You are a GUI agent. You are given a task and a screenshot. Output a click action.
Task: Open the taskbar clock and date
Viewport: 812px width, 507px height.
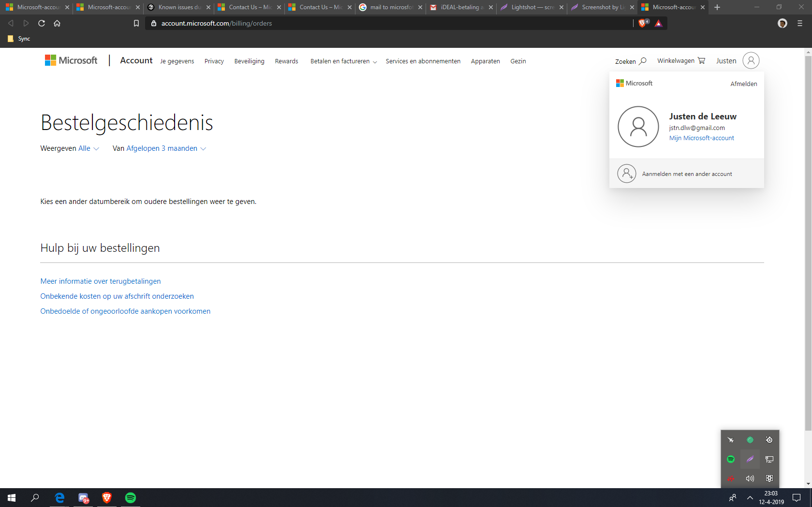click(x=771, y=498)
